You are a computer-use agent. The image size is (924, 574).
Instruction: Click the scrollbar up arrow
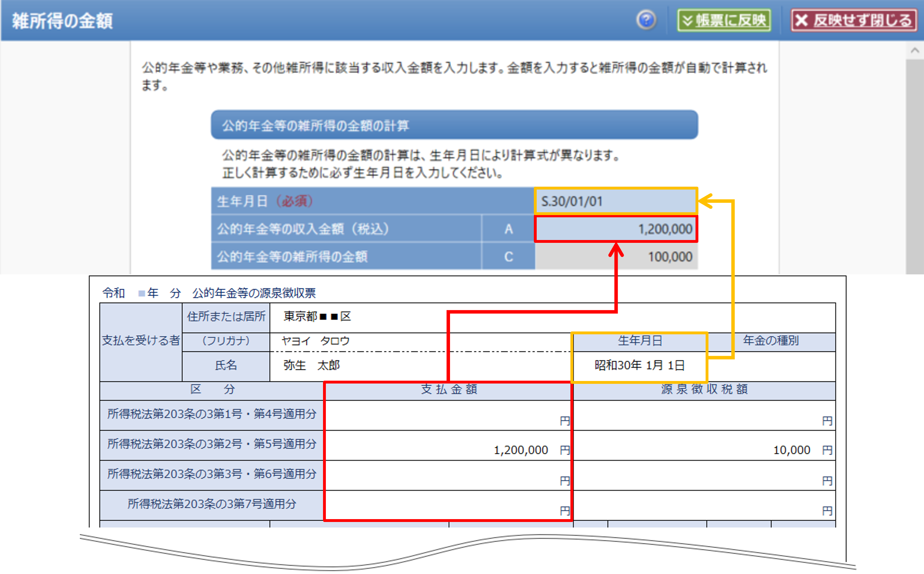915,50
